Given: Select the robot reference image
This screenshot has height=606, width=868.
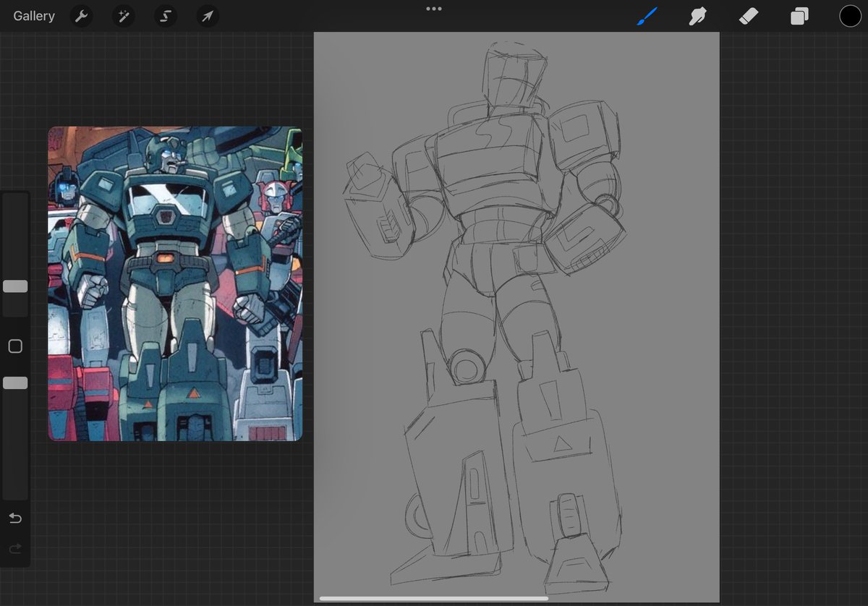Looking at the screenshot, I should tap(175, 283).
